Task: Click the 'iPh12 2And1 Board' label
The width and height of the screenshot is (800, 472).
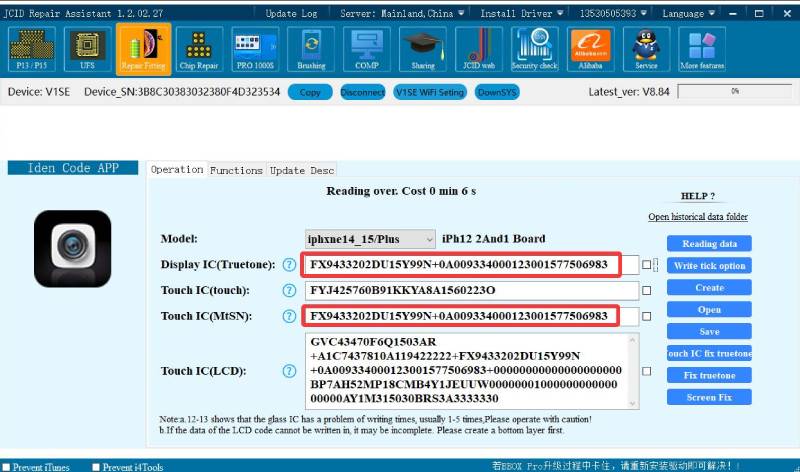Action: coord(493,239)
